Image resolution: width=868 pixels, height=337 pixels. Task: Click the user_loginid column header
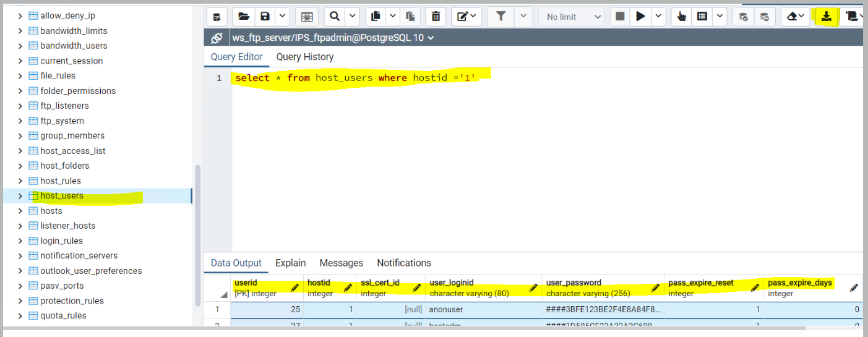coord(483,288)
